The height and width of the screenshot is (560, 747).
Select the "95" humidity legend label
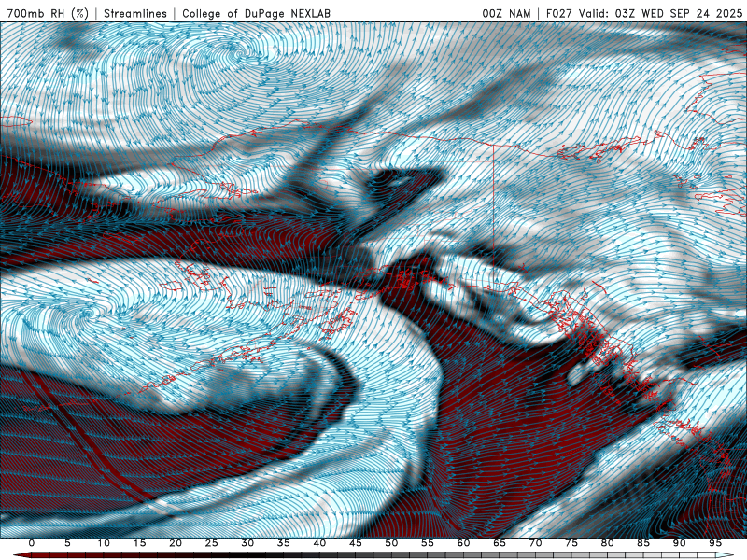coord(715,543)
